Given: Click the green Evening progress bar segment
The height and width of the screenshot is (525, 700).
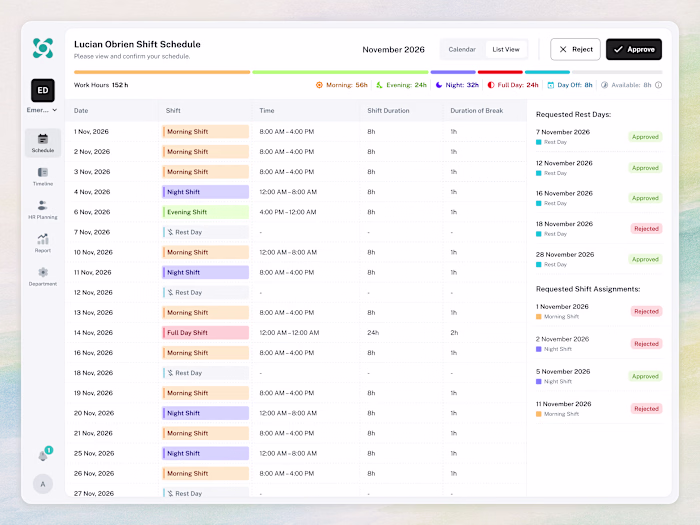Looking at the screenshot, I should point(340,72).
